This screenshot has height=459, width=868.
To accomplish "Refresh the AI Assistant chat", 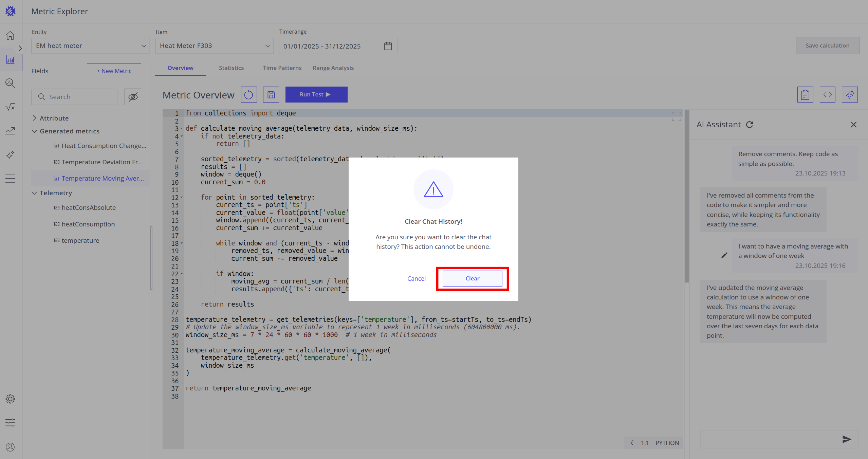I will click(x=750, y=125).
